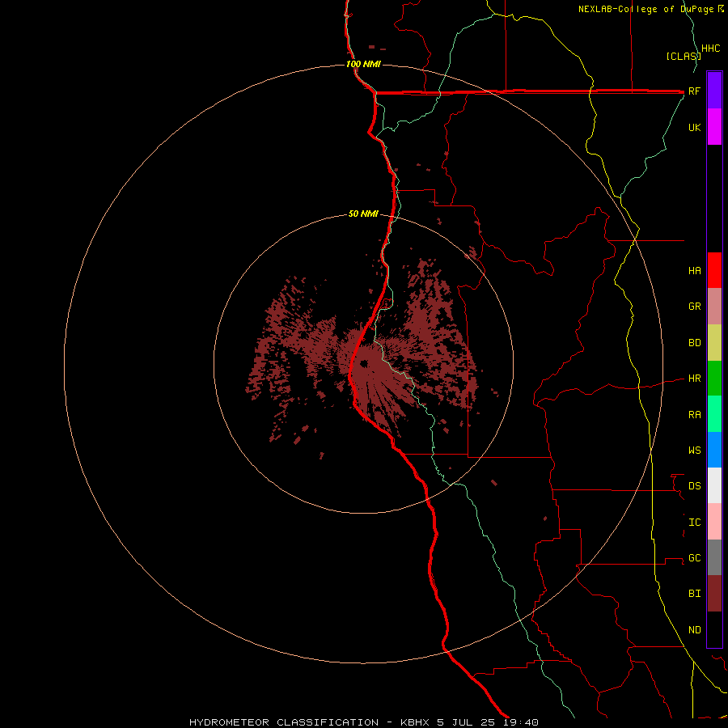
Task: Click the HHC product label
Action: [x=710, y=49]
